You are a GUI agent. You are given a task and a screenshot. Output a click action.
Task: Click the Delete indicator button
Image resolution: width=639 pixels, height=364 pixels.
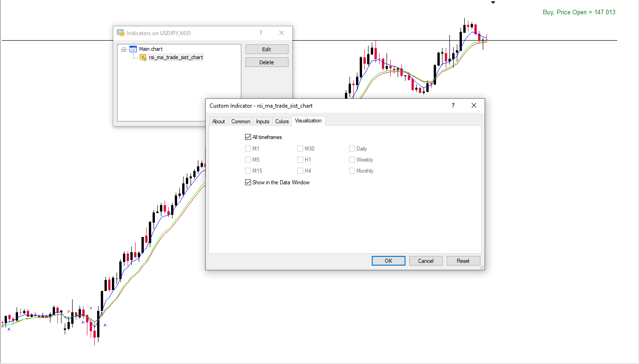click(267, 62)
